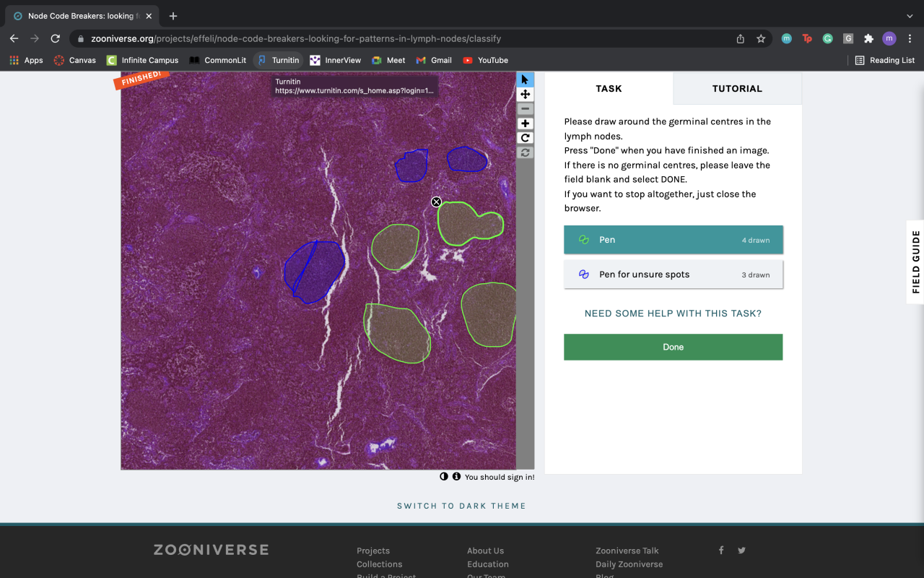
Task: Open the FIELD GUIDE side tab
Action: 915,262
